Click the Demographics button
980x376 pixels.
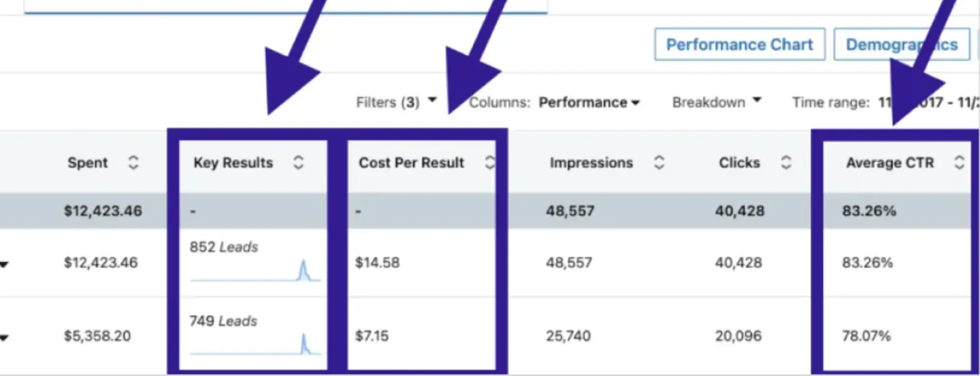(902, 44)
